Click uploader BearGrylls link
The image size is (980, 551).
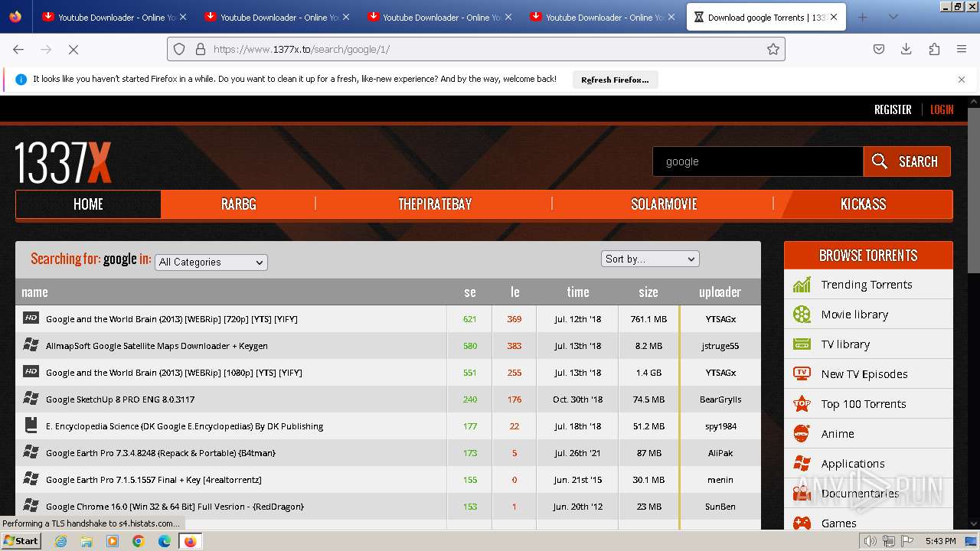(x=720, y=399)
